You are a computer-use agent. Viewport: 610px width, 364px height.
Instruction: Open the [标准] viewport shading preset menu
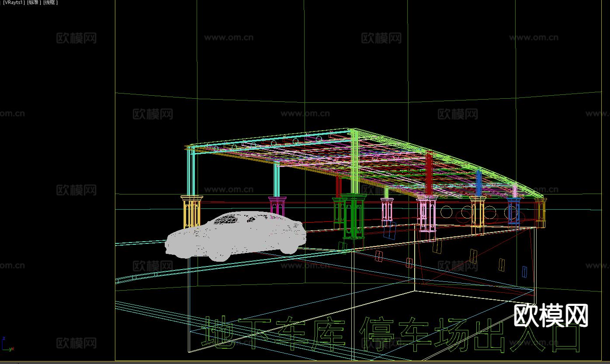click(x=34, y=3)
